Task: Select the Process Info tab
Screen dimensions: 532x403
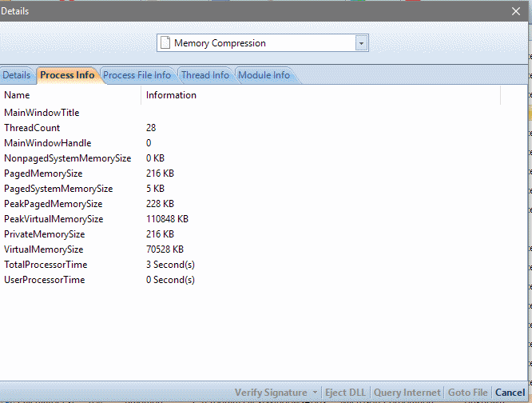Action: point(67,75)
